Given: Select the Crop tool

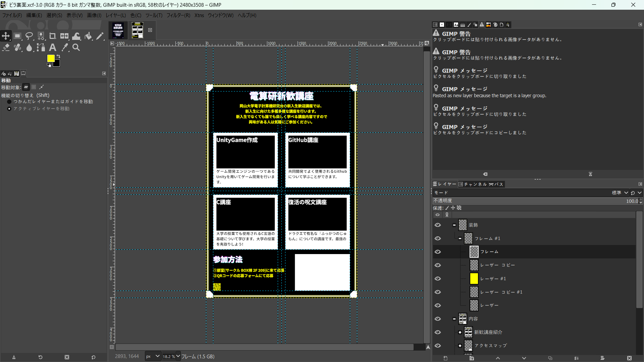Looking at the screenshot, I should coord(53,36).
